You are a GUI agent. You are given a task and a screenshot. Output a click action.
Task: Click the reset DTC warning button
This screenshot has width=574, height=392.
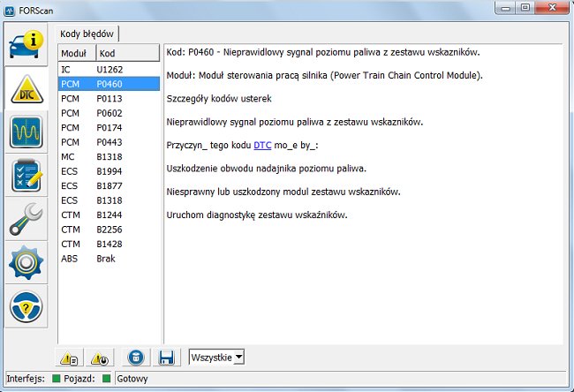100,358
